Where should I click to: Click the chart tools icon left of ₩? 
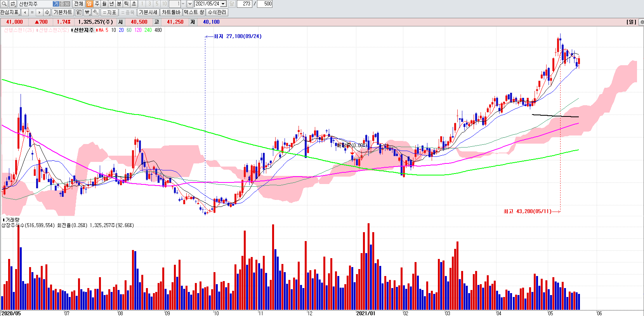79,12
